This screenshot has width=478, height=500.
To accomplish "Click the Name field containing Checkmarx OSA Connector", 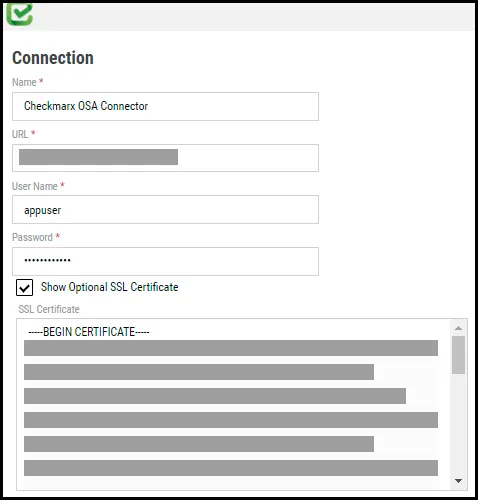I will pos(165,106).
